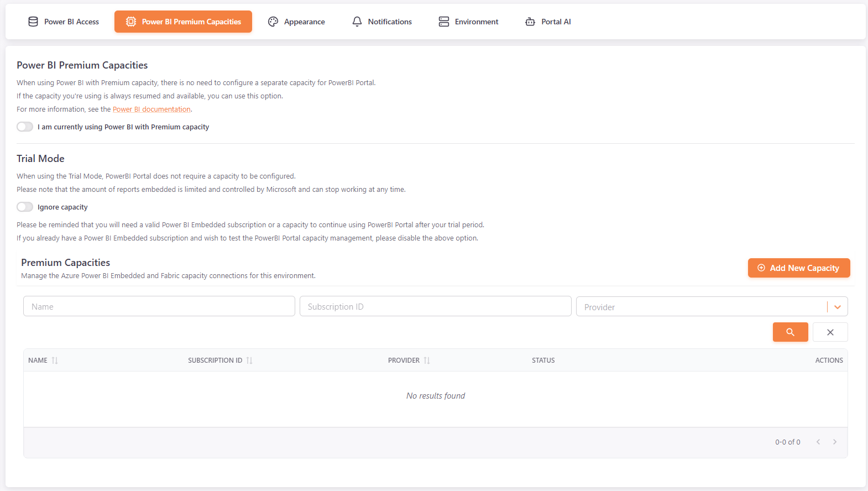Enable the Premium capacity toggle
Viewport: 868px width, 491px height.
(x=25, y=127)
